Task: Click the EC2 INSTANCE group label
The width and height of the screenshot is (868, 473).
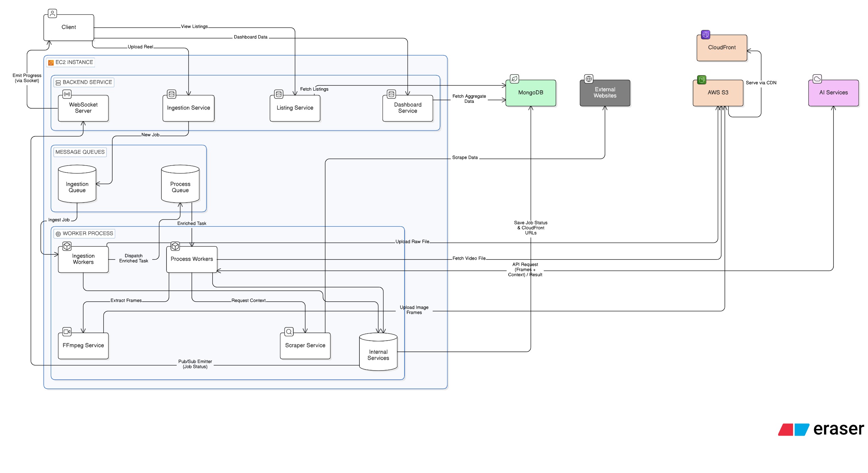Action: [71, 62]
